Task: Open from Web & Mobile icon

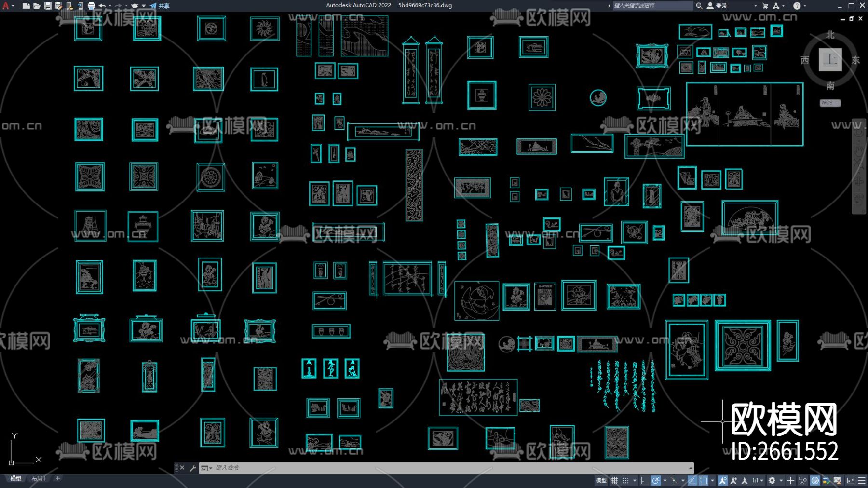Action: 69,6
